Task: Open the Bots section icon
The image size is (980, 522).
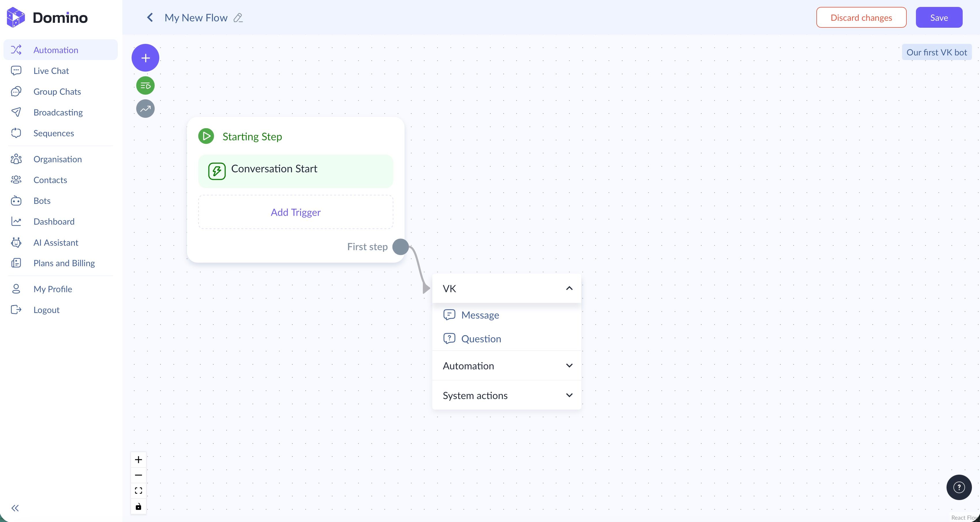Action: (x=16, y=200)
